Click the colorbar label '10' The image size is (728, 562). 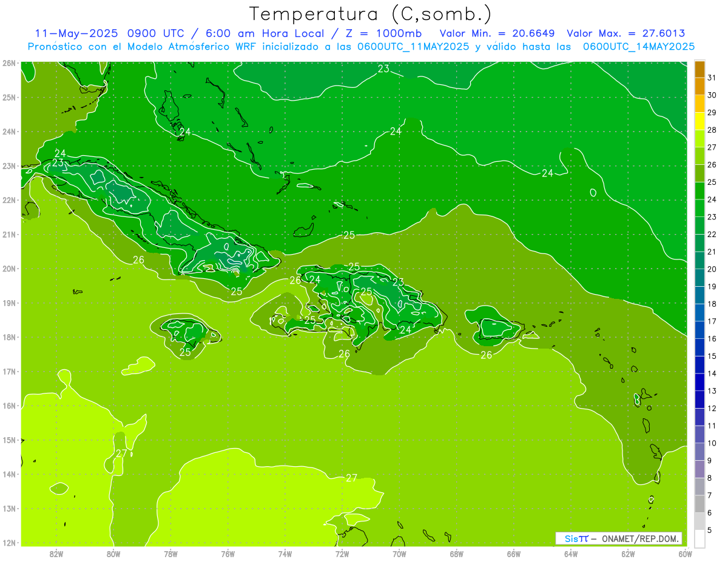[x=712, y=443]
